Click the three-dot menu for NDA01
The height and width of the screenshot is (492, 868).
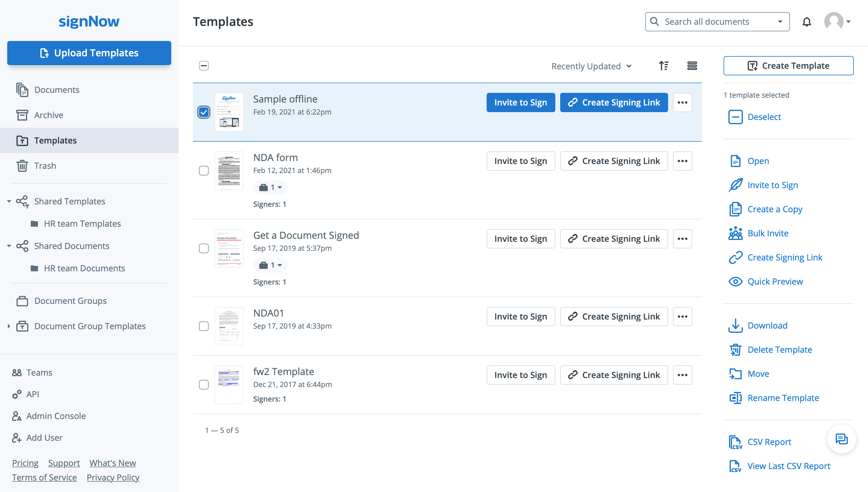683,315
